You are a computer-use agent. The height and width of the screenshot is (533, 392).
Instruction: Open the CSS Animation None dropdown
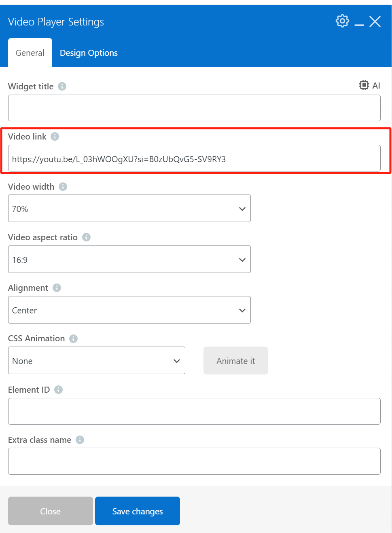[x=97, y=361]
